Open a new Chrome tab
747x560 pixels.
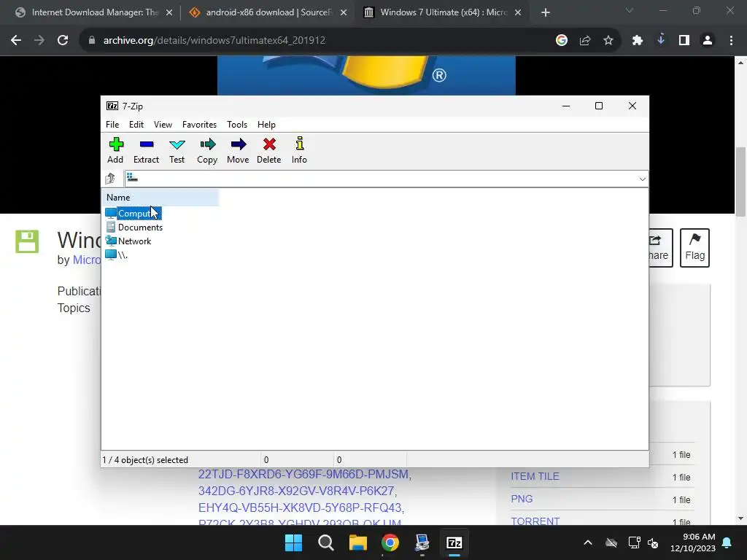pyautogui.click(x=546, y=12)
